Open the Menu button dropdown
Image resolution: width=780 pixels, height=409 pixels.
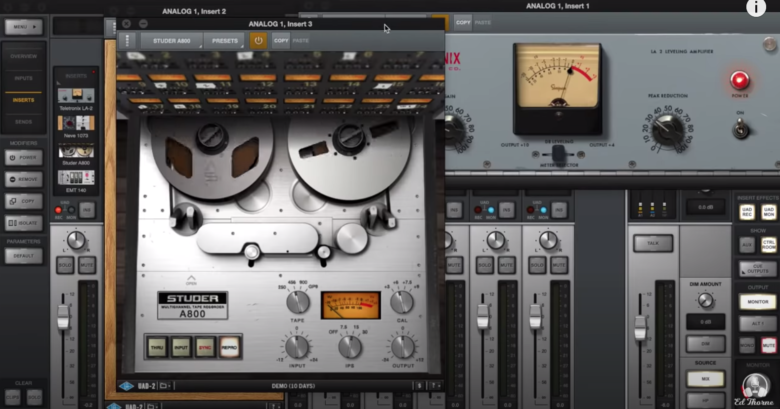click(x=21, y=27)
